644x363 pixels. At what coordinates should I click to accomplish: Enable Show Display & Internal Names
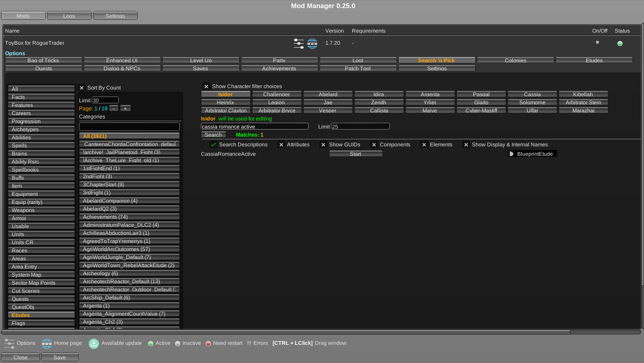click(466, 145)
